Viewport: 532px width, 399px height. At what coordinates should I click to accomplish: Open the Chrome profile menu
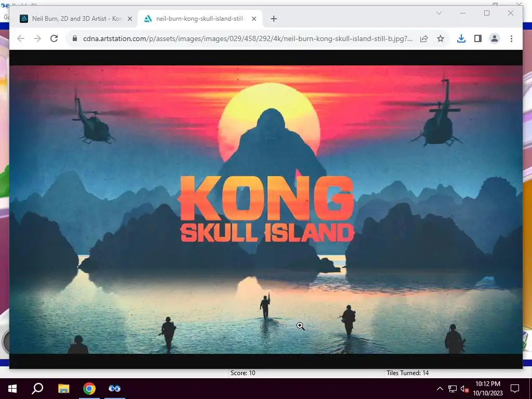click(495, 38)
